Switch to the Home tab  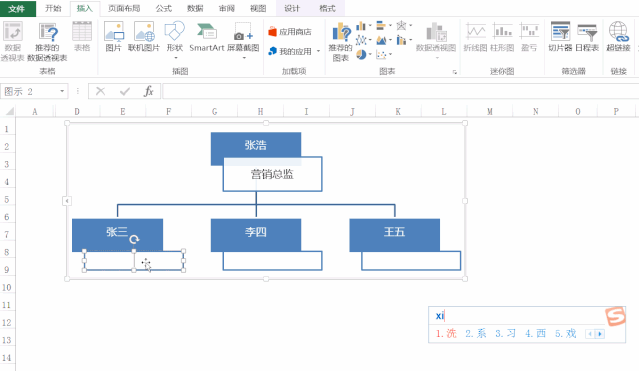[x=53, y=9]
